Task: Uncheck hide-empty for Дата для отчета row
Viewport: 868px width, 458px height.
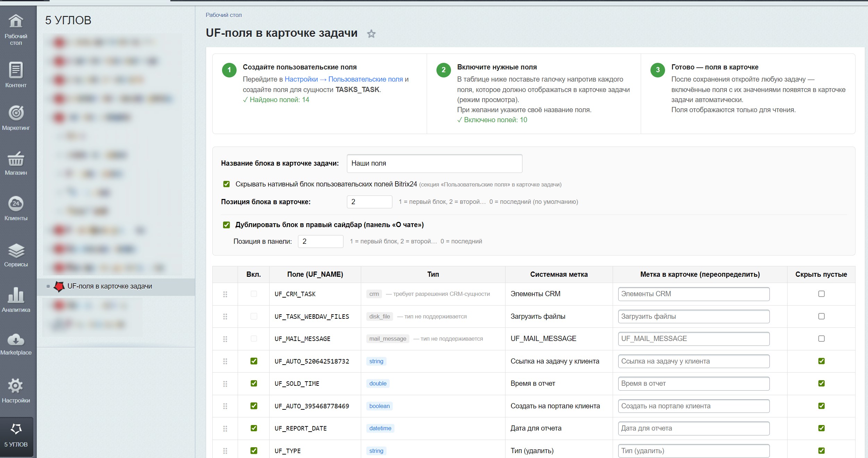Action: (x=822, y=428)
